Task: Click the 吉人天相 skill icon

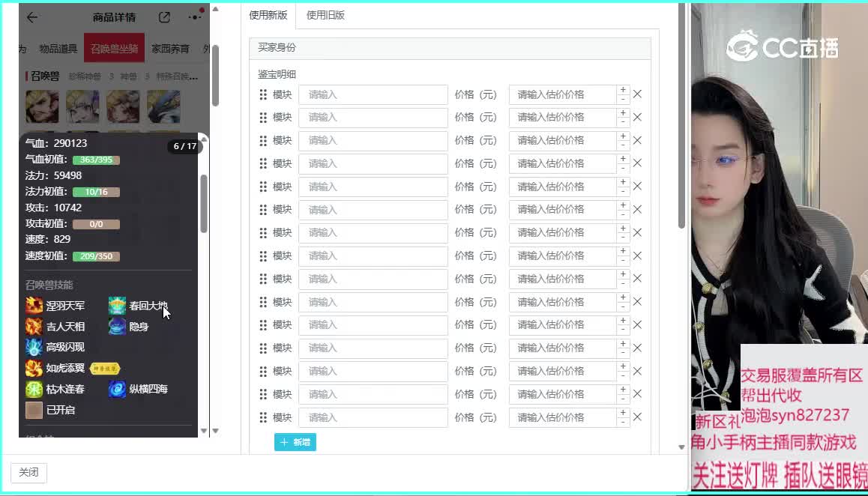Action: click(x=34, y=327)
